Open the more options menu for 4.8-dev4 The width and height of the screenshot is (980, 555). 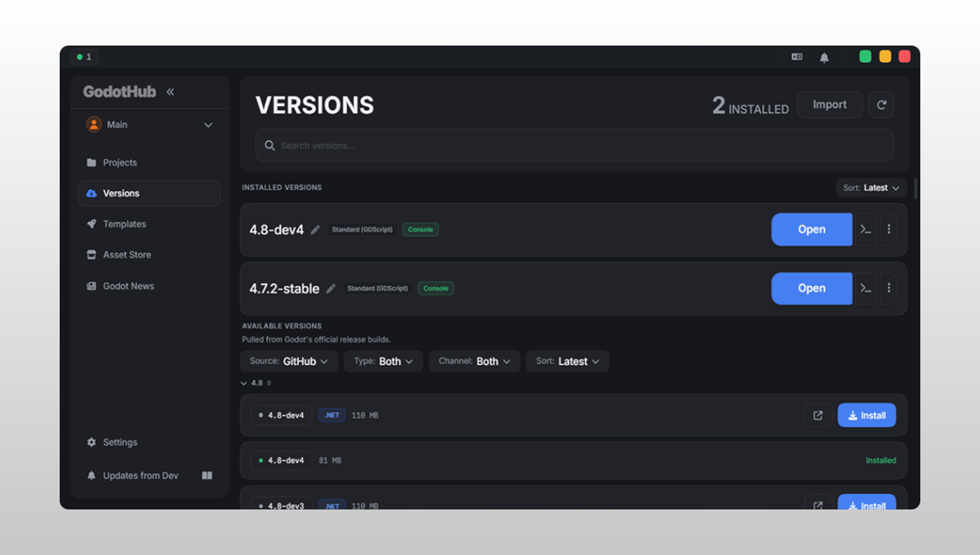[889, 229]
